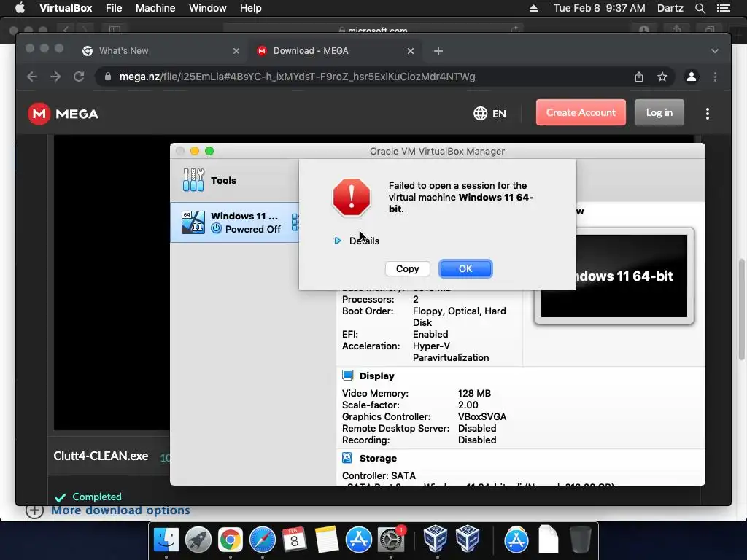
Task: Open the Control Center list icon in menu bar
Action: coord(723,8)
